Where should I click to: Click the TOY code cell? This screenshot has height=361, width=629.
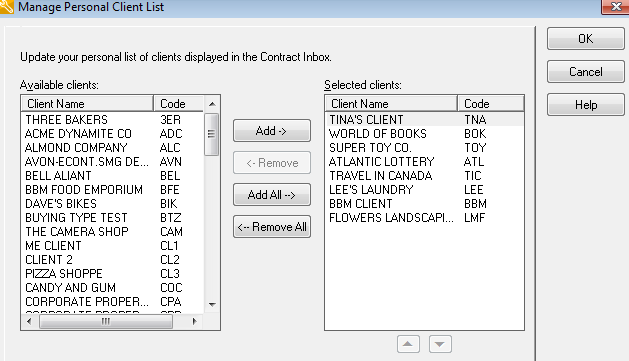(x=475, y=148)
